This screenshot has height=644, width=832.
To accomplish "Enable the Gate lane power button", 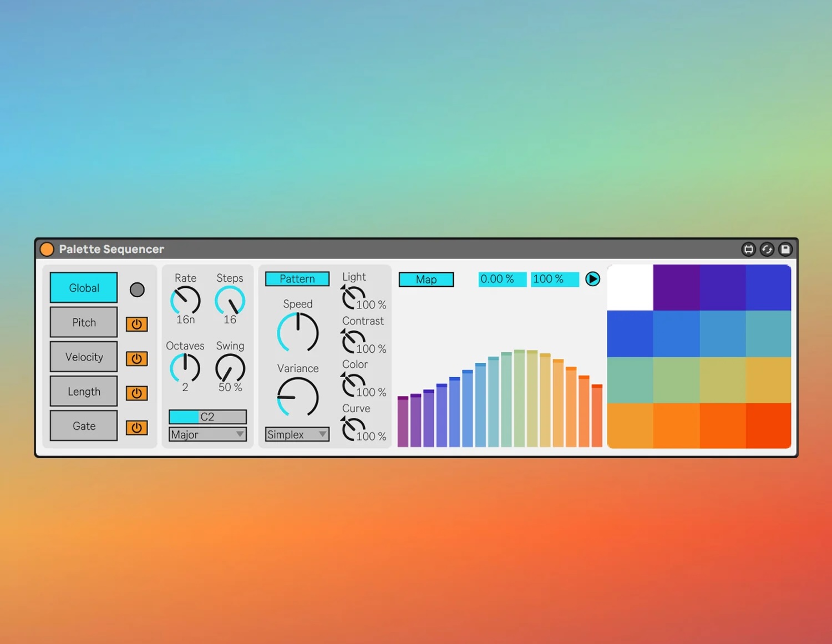I will coord(136,427).
